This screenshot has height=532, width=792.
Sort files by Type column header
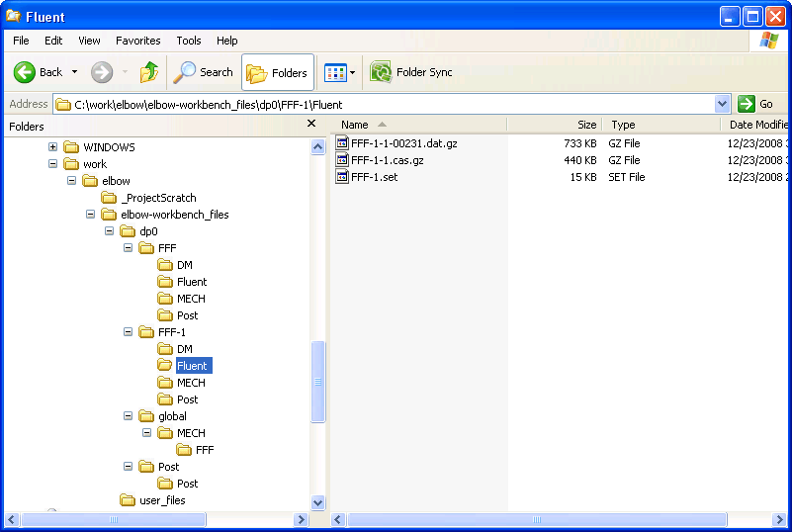click(661, 125)
